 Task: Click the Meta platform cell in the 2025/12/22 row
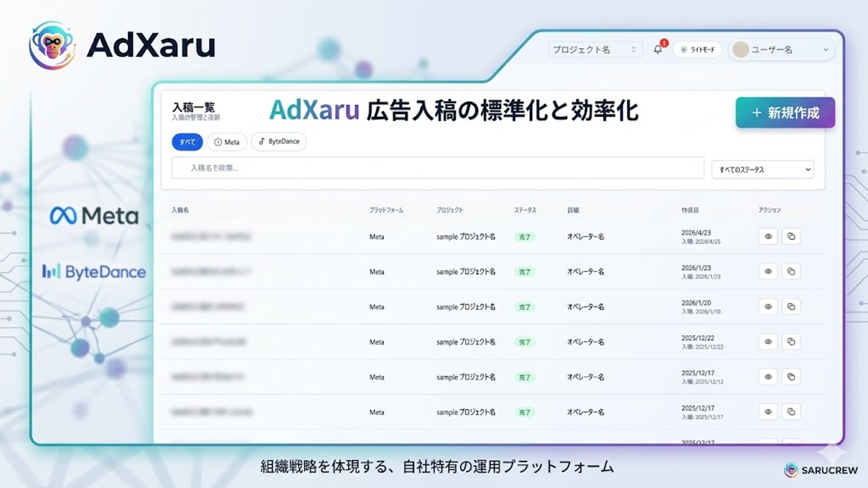pyautogui.click(x=377, y=342)
